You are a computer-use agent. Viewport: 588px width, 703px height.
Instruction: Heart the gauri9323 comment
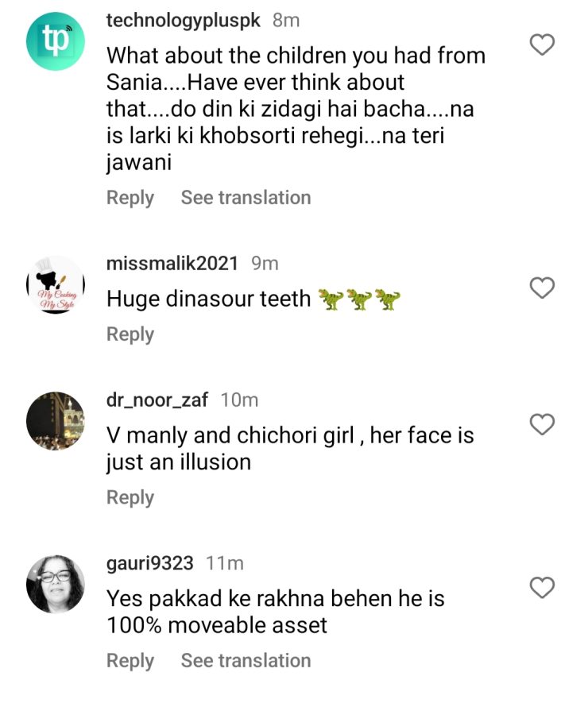click(x=542, y=588)
